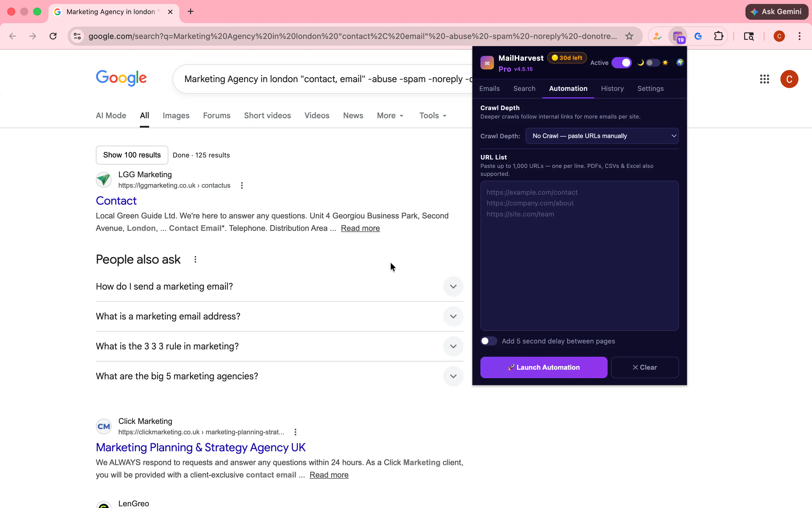Click the 30d left trial badge
The image size is (812, 508).
(x=567, y=58)
